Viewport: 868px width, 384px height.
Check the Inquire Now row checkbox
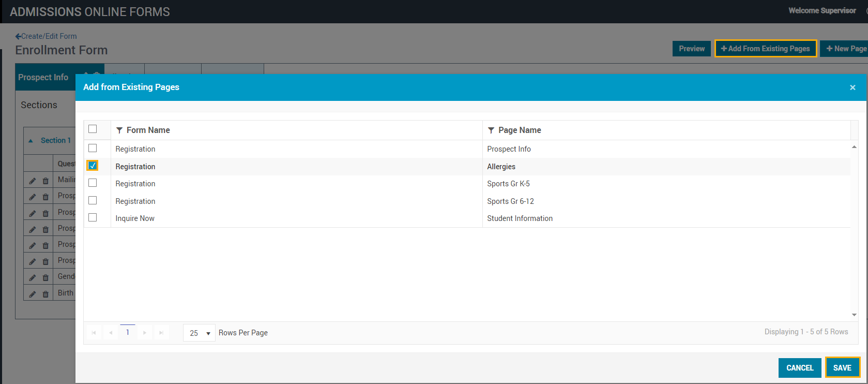(93, 217)
